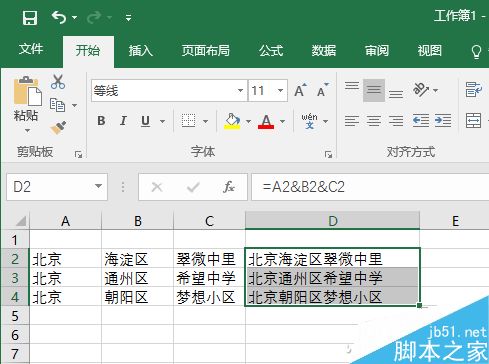The image size is (489, 364).
Task: Click the formula bar with =A2&B2&C2
Action: pos(370,187)
